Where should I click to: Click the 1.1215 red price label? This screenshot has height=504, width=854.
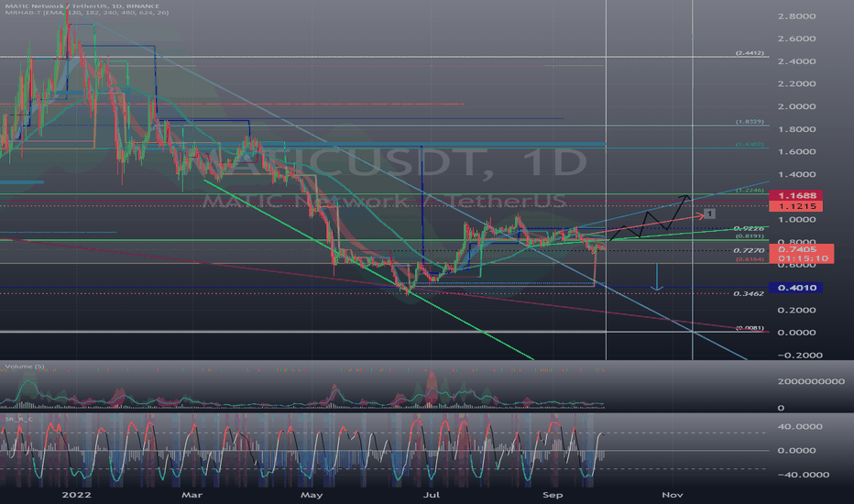pyautogui.click(x=795, y=206)
